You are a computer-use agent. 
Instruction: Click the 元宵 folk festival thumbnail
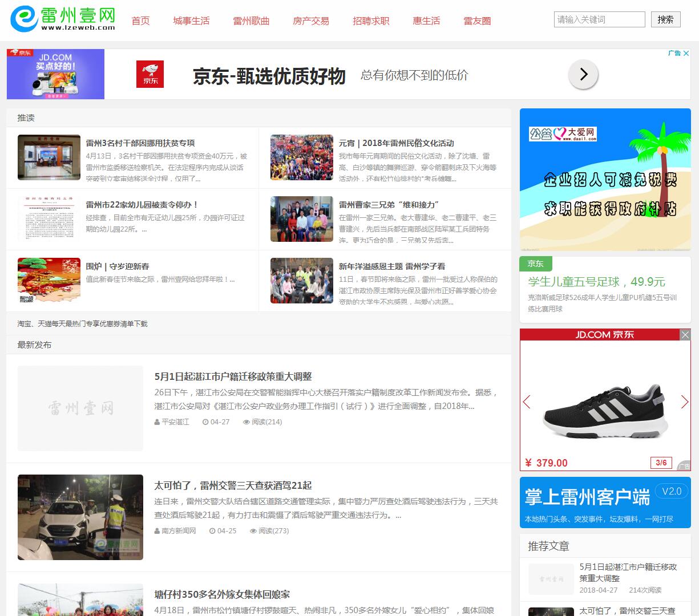[x=302, y=157]
